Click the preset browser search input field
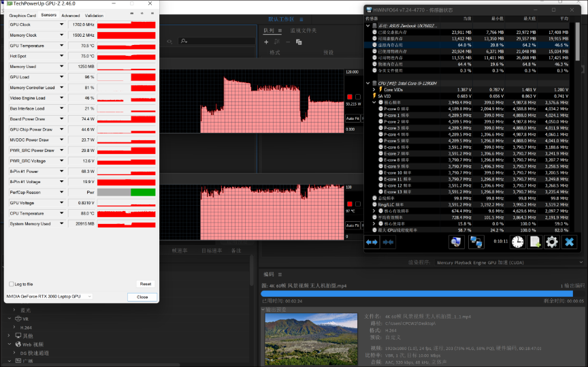588x367 pixels. point(218,41)
